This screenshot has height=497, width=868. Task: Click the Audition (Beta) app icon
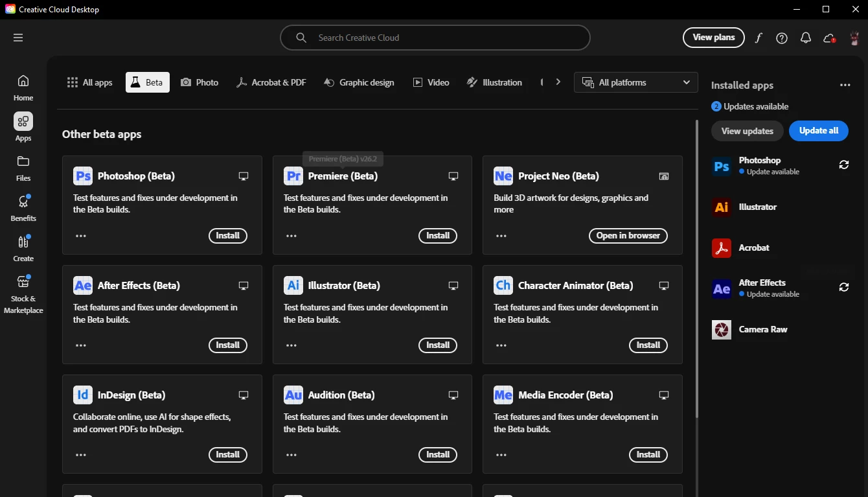point(293,395)
